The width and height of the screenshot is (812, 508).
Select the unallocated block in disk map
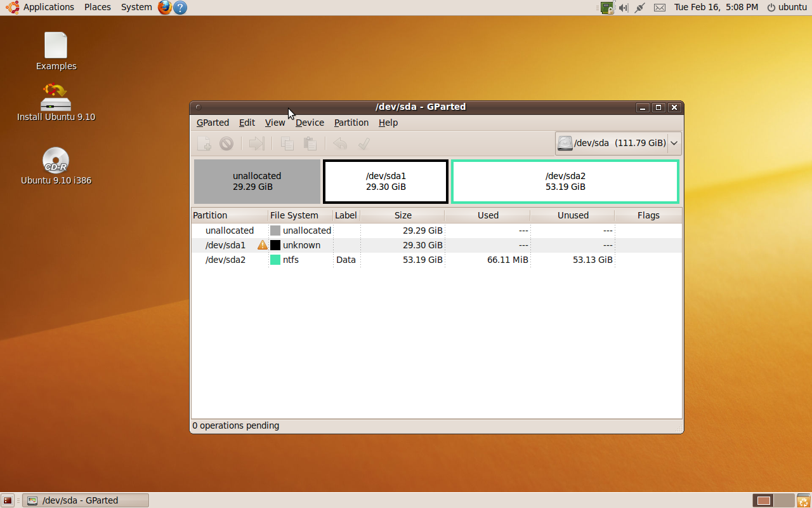coord(257,182)
